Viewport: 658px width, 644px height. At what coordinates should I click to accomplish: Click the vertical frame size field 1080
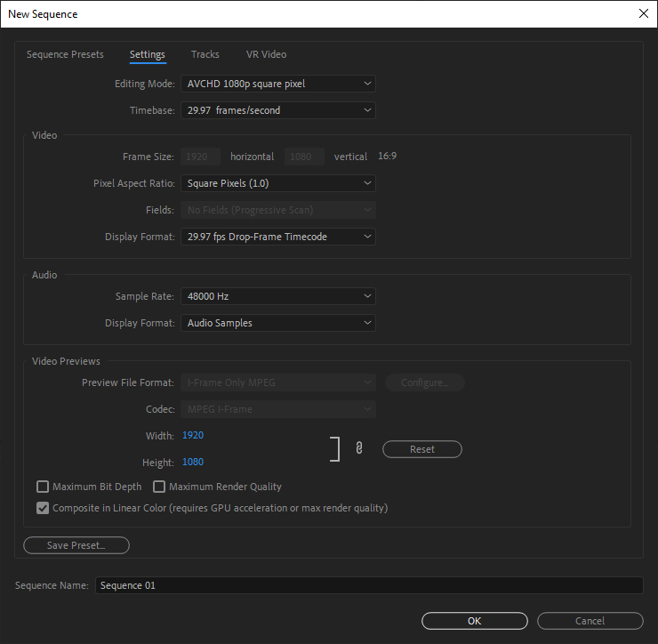pos(305,157)
